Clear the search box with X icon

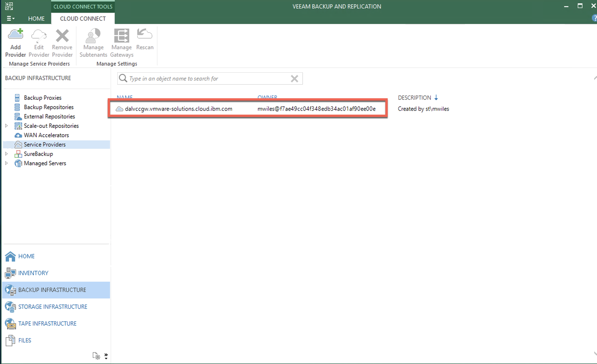pyautogui.click(x=294, y=79)
